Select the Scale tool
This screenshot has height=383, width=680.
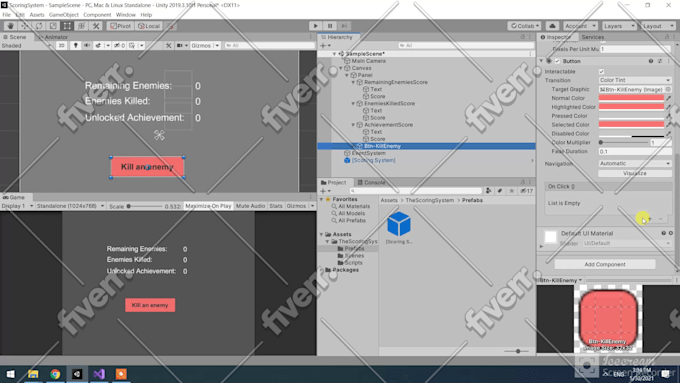click(53, 26)
